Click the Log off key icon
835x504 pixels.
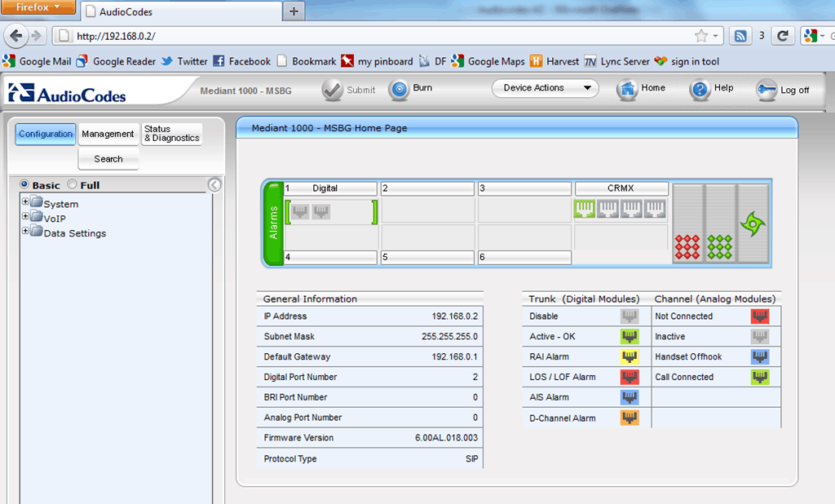766,91
